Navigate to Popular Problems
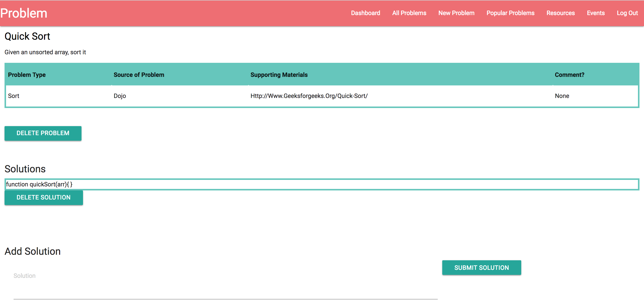 click(x=510, y=13)
